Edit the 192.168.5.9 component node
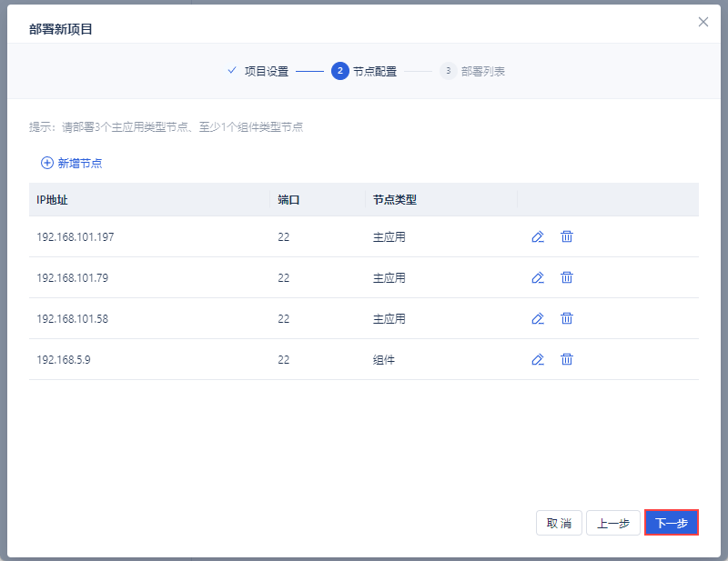Screen dimensions: 728x561 pyautogui.click(x=538, y=359)
